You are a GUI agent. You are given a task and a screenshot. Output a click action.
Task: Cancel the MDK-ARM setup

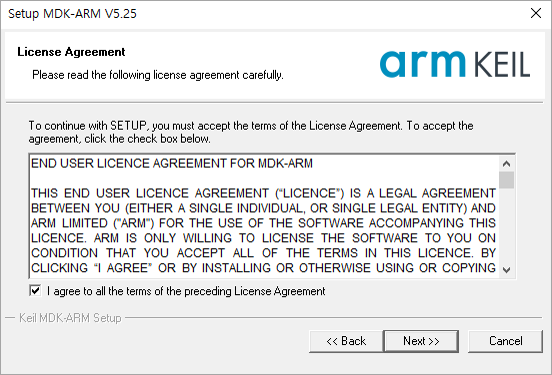(x=506, y=341)
